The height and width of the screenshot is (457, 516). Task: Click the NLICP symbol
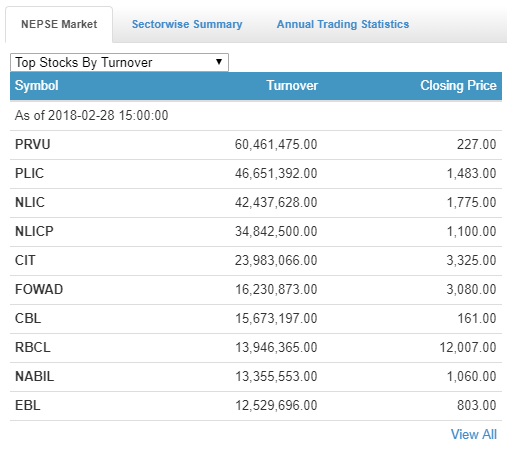(x=34, y=232)
